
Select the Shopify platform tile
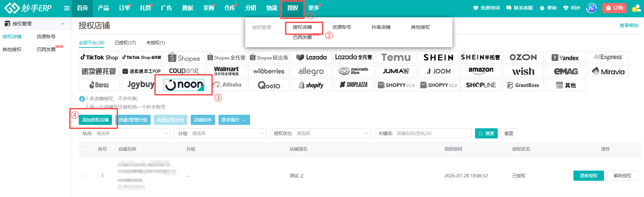click(311, 85)
